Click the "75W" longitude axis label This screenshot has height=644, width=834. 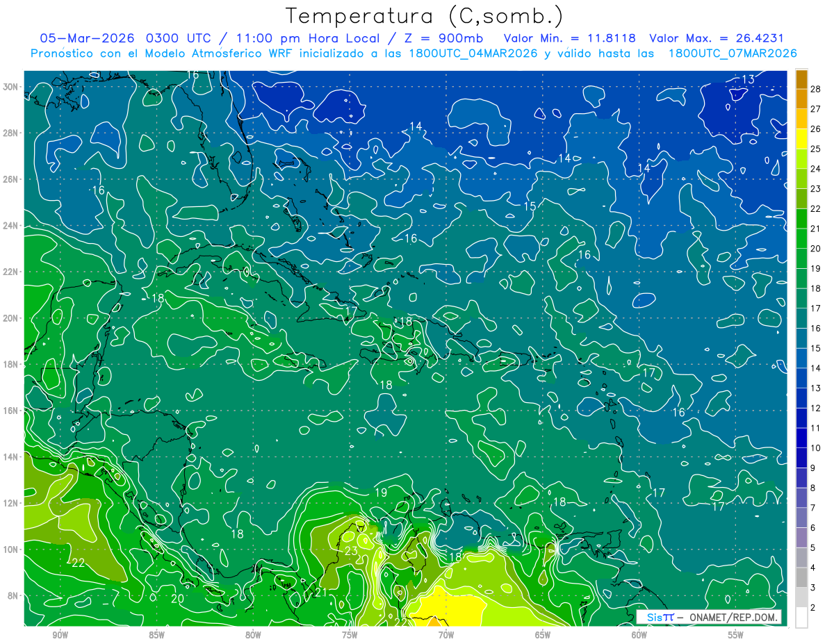[x=350, y=636]
